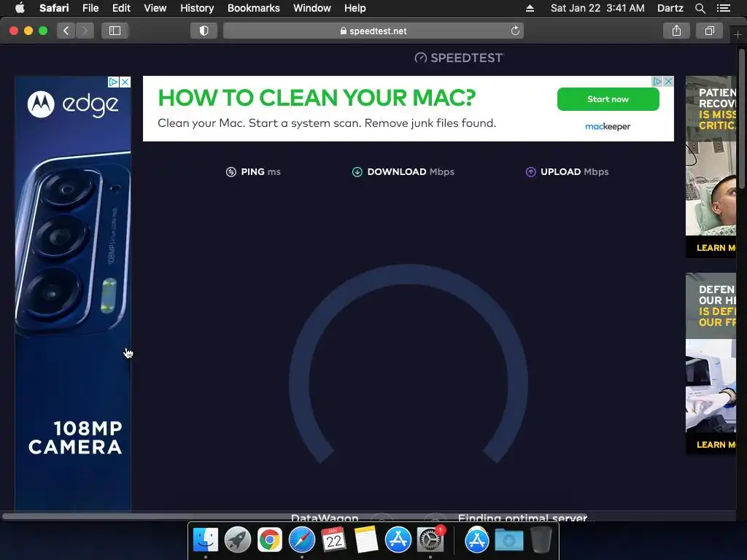Click the mackeeper logo link

tap(608, 126)
